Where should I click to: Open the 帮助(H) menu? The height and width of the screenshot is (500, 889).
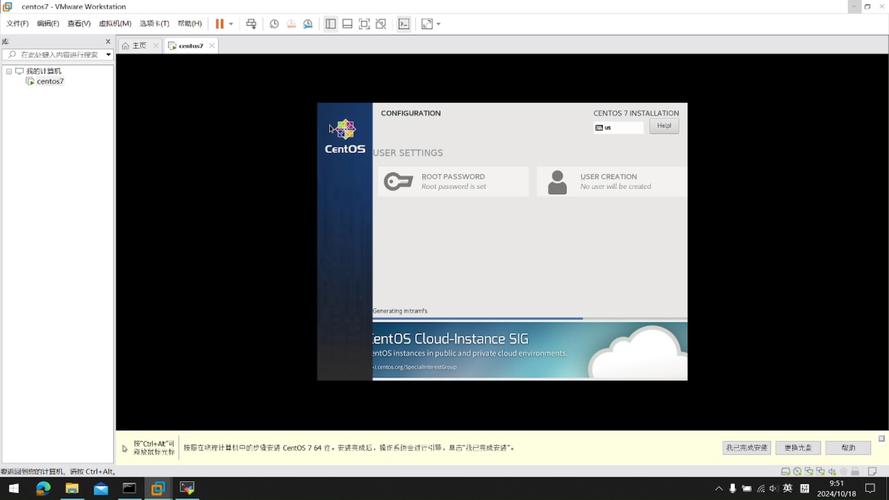pos(189,23)
